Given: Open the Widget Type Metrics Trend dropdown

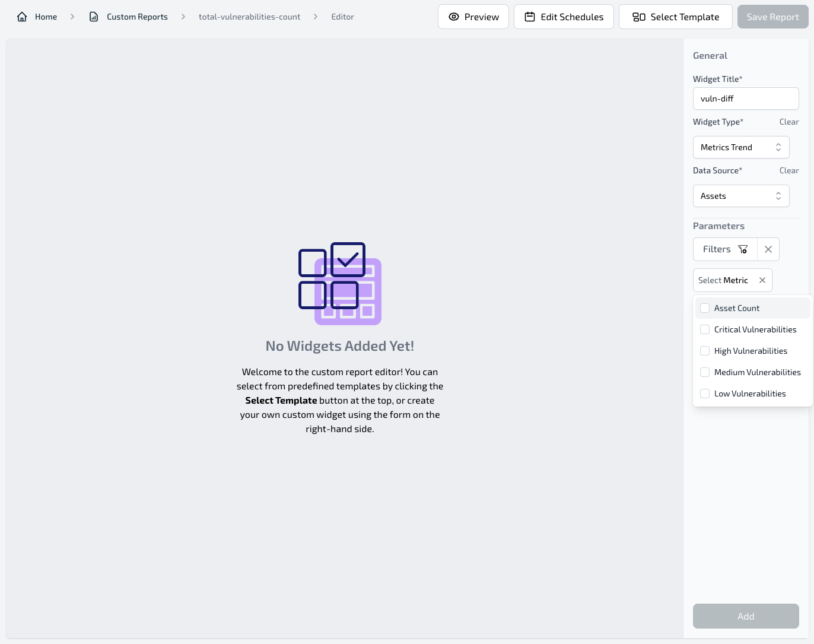Looking at the screenshot, I should pos(741,147).
